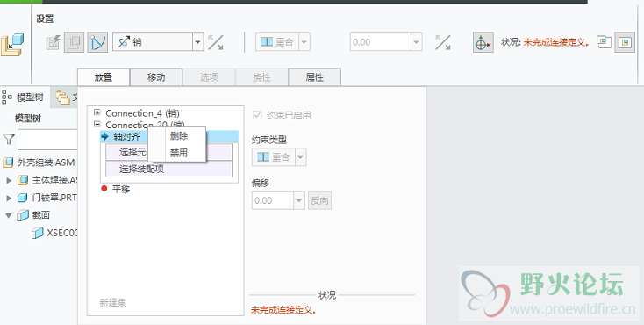The width and height of the screenshot is (644, 325).
Task: Switch to the 放置 tab
Action: 104,77
